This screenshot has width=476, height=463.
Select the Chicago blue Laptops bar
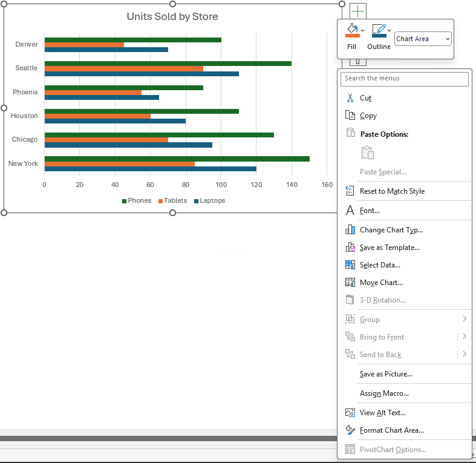click(128, 145)
